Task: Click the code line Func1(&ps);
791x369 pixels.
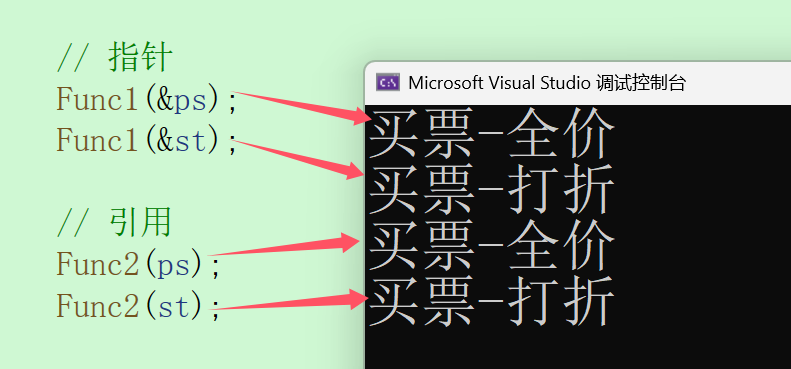Action: [146, 99]
